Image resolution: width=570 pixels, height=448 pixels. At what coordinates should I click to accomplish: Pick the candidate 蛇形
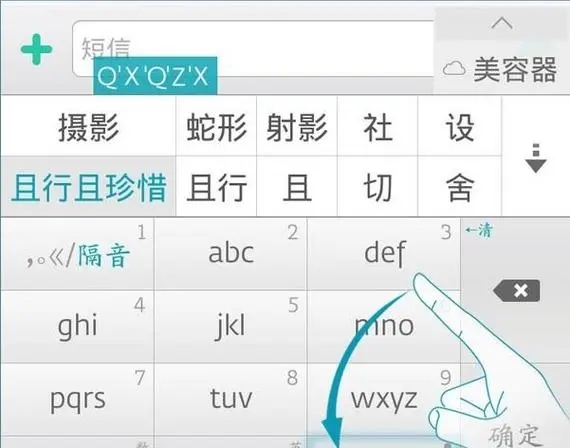click(216, 127)
